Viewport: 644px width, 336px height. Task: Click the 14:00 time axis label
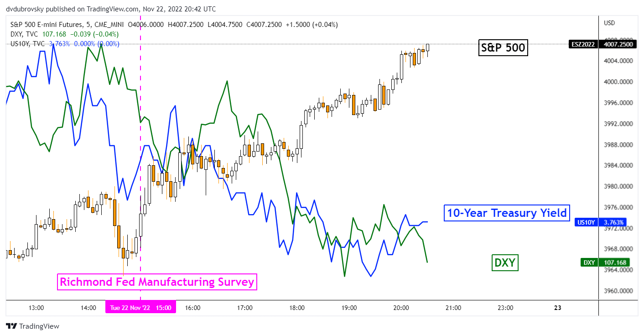pyautogui.click(x=88, y=308)
